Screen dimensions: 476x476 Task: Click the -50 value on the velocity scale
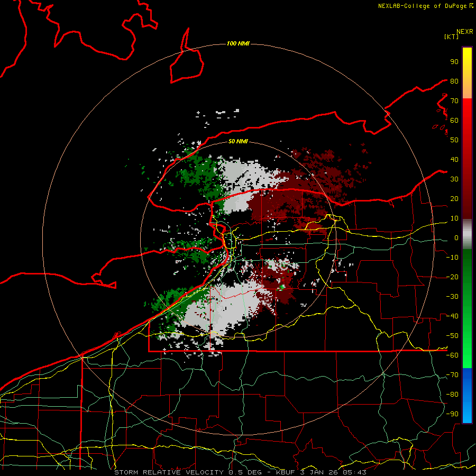(x=452, y=336)
